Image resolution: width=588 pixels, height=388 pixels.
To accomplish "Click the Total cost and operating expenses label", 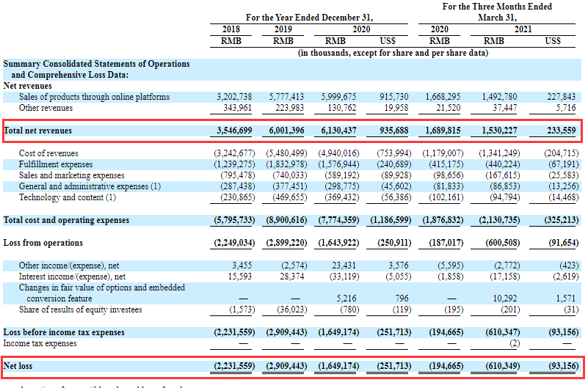I will (x=66, y=220).
